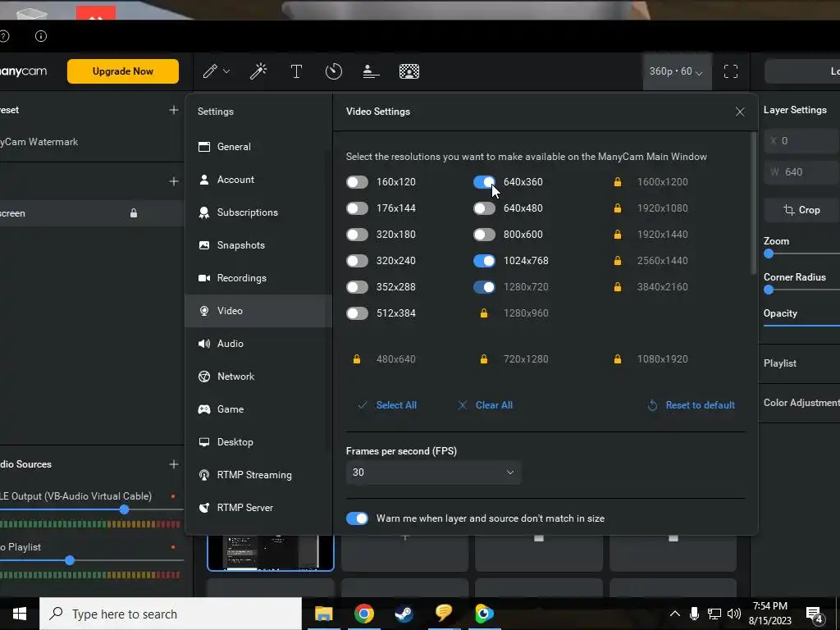Disable the 1024x768 resolution toggle
The width and height of the screenshot is (840, 630).
click(484, 260)
